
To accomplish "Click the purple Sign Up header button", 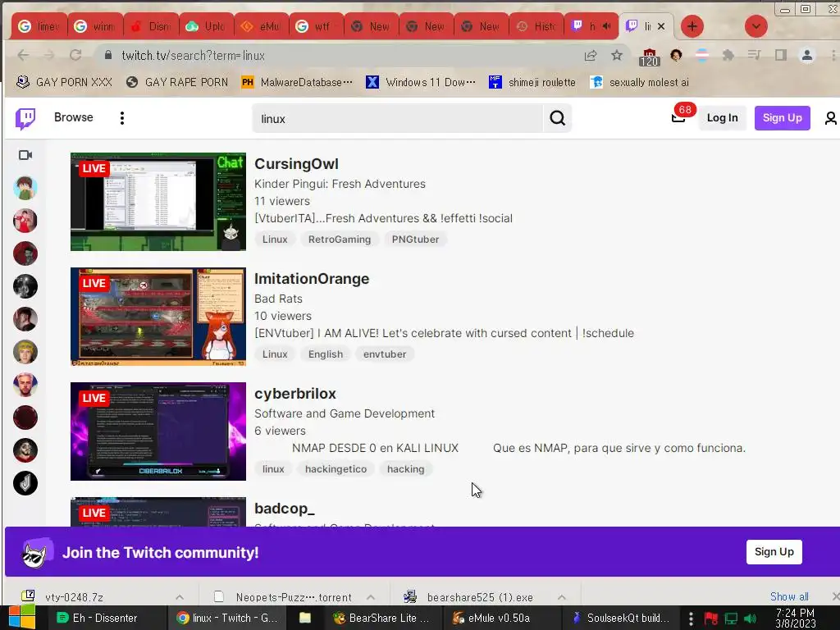I will click(782, 118).
